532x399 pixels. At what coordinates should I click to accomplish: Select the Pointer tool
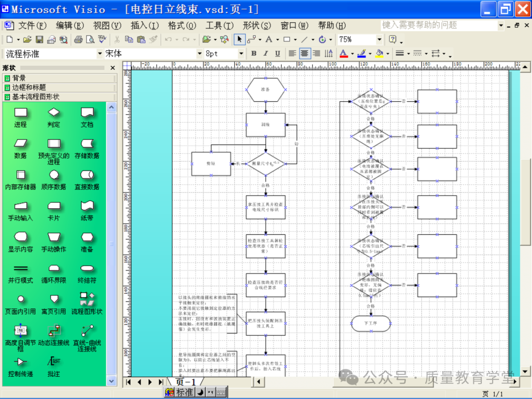pos(239,39)
